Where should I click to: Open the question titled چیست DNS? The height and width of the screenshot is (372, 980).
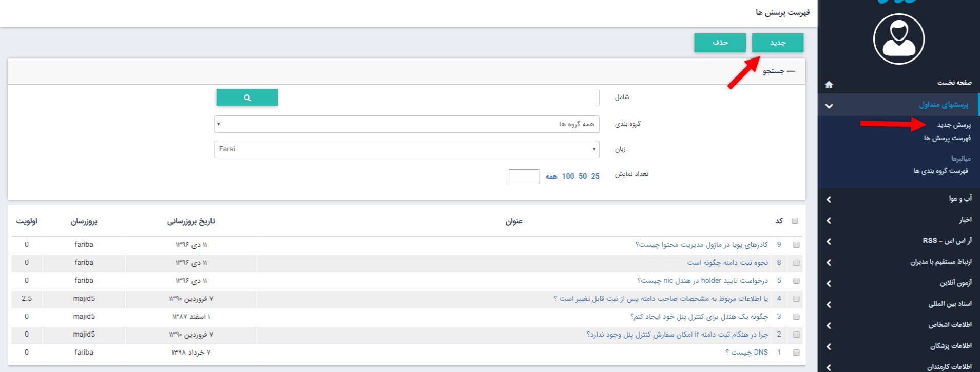[749, 353]
